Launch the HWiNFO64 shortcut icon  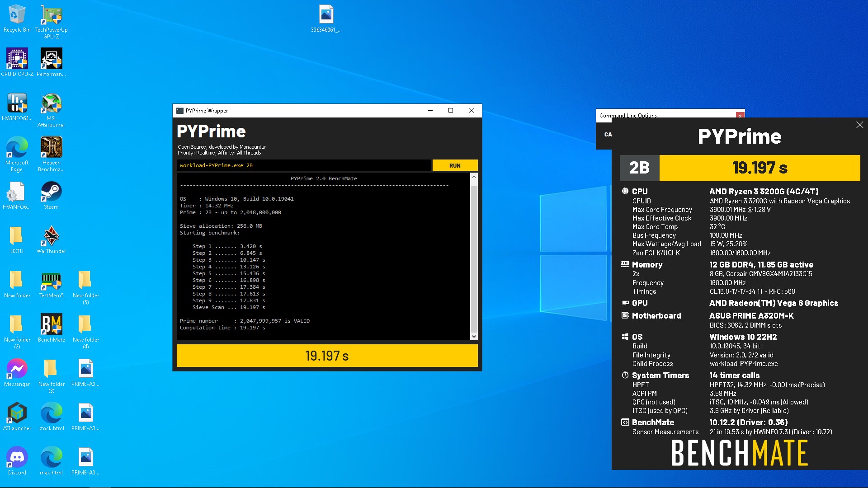click(17, 107)
